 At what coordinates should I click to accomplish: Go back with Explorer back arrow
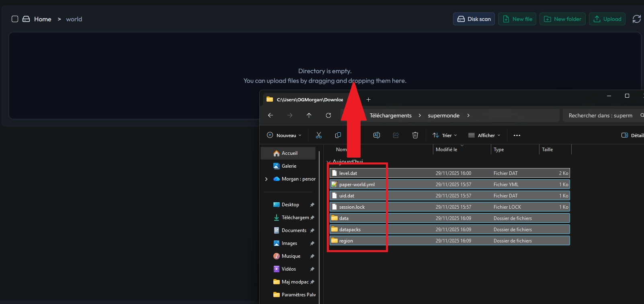point(271,115)
